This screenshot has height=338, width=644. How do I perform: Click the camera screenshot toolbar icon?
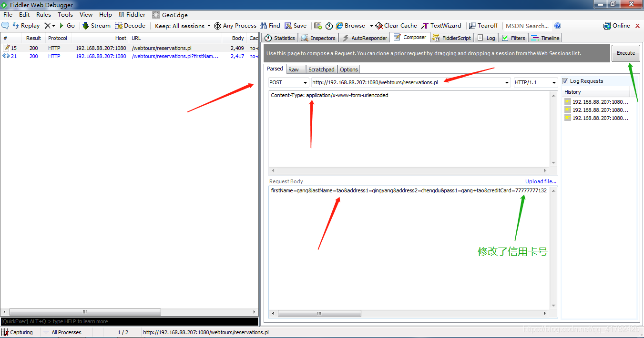coord(317,26)
